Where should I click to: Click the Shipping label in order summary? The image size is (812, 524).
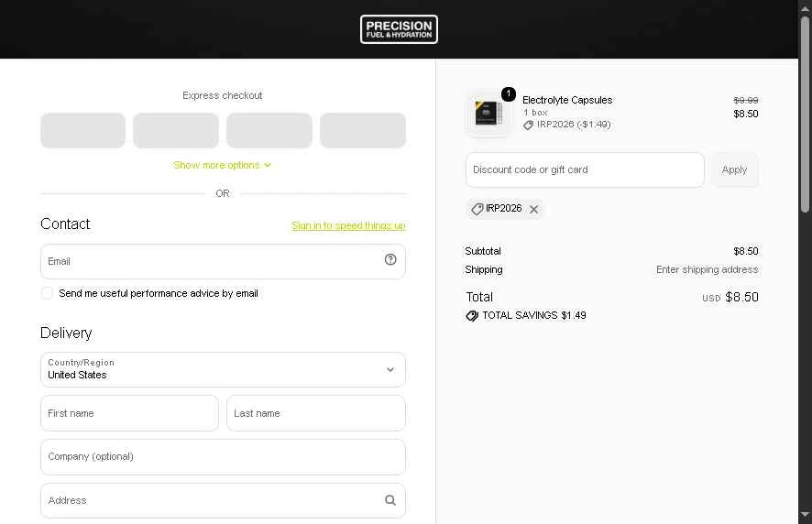pyautogui.click(x=484, y=269)
